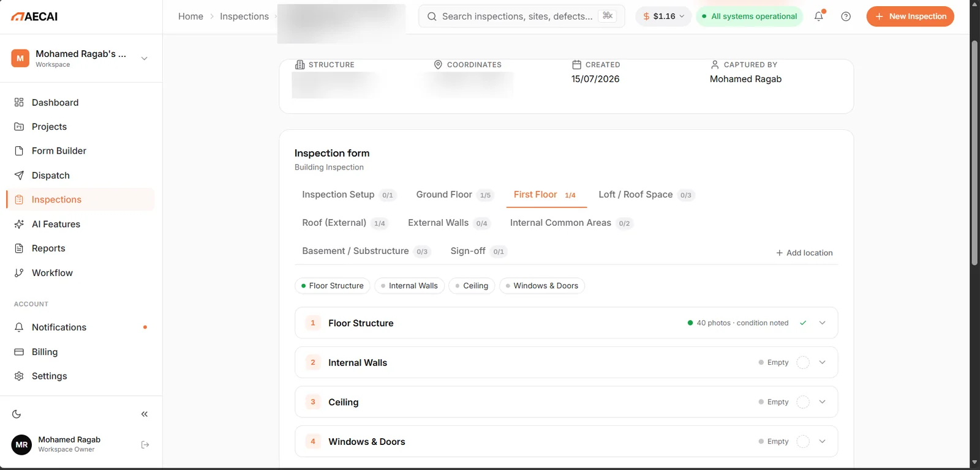Image resolution: width=980 pixels, height=470 pixels.
Task: Select the Windows & Doors filter chip
Action: 541,286
